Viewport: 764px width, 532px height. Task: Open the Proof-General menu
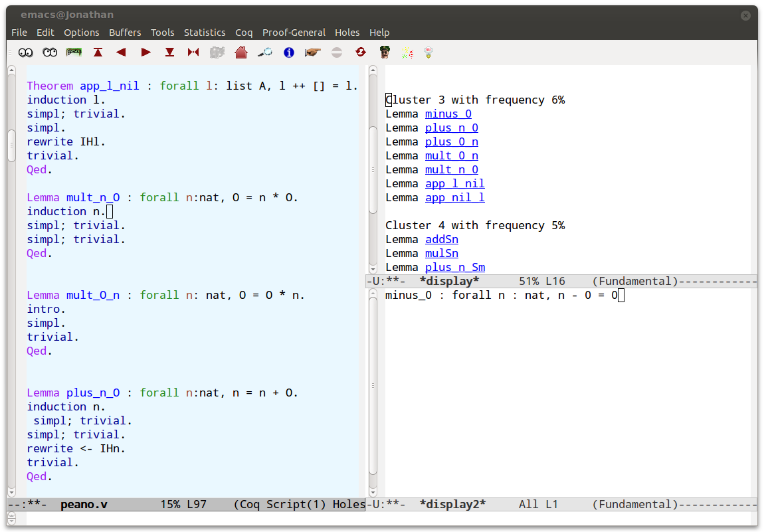(x=294, y=33)
